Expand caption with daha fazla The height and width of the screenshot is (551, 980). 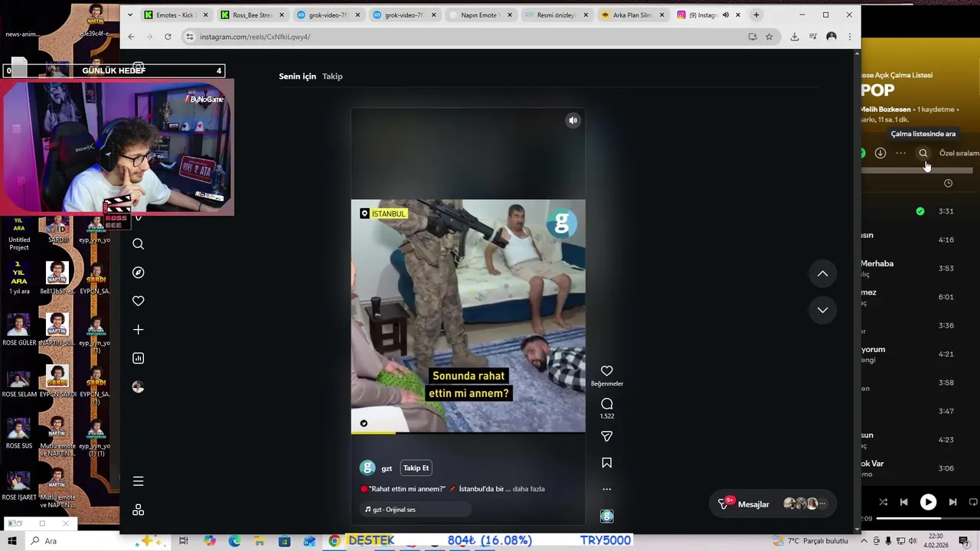pos(528,489)
